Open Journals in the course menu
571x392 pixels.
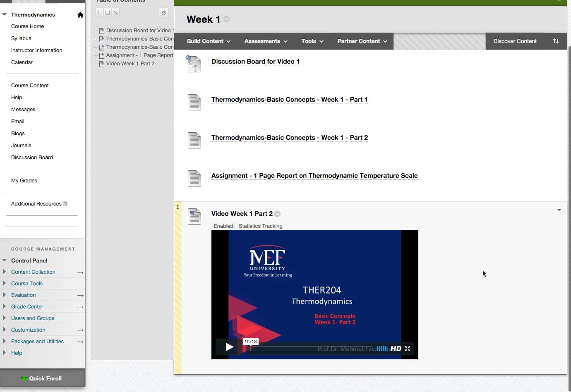click(x=21, y=145)
